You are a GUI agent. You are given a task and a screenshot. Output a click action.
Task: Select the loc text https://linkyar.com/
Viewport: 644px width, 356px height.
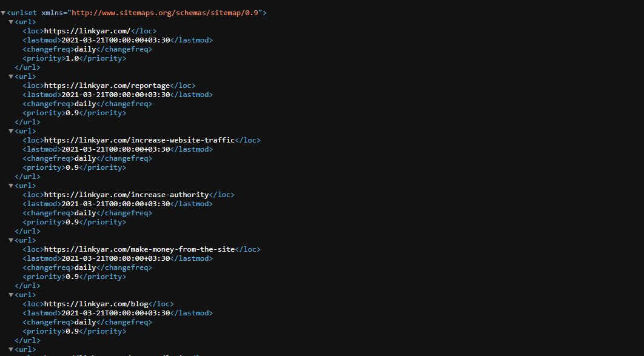pyautogui.click(x=87, y=31)
